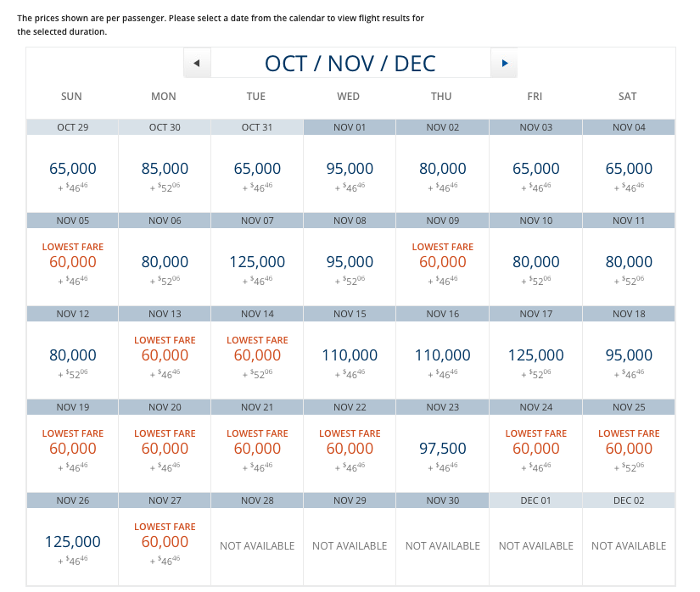Viewport: 700px width, 592px height.
Task: Choose Nov 25 lowest fare date
Action: click(628, 449)
